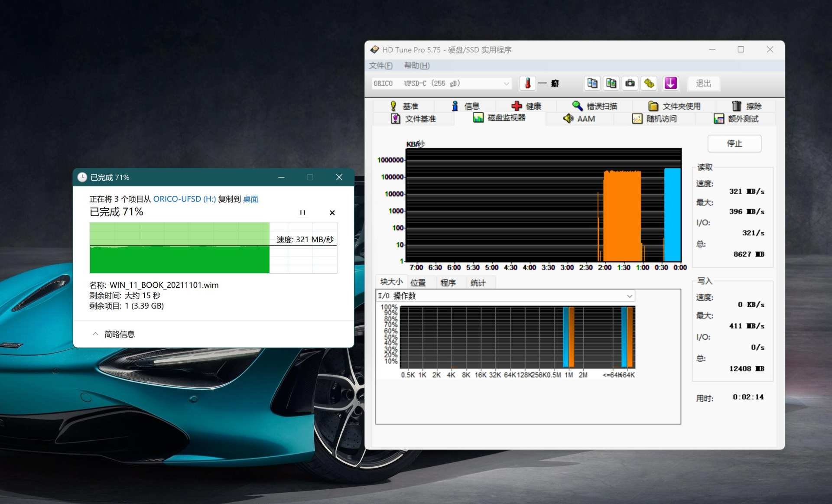Pause the file copy operation
This screenshot has height=504, width=832.
coord(302,212)
